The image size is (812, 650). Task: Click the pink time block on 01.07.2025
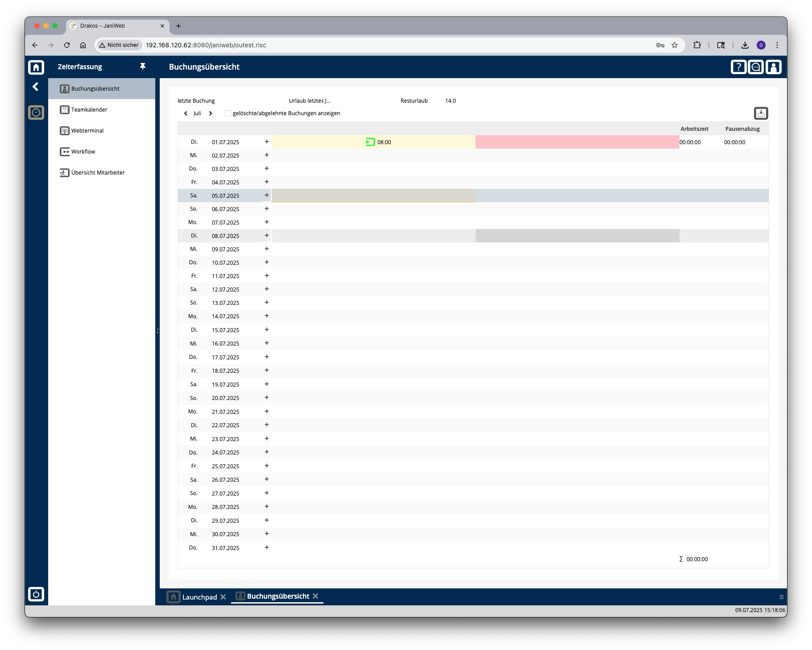(x=577, y=142)
